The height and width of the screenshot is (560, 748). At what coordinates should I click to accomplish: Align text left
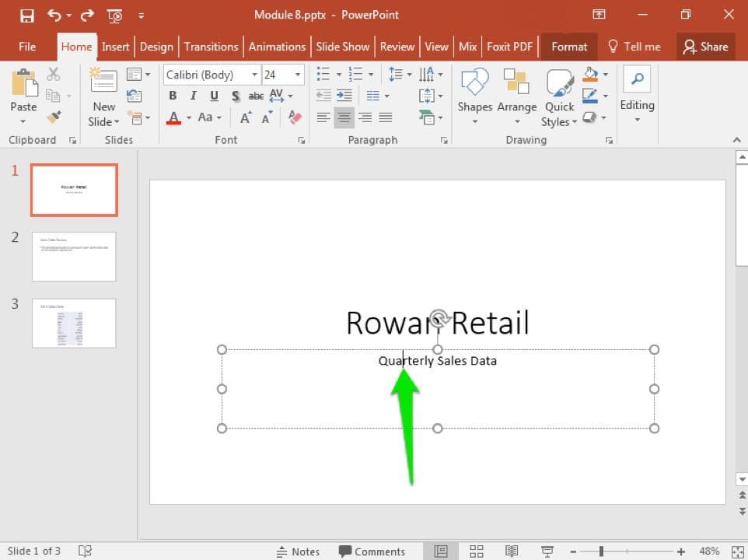[323, 117]
